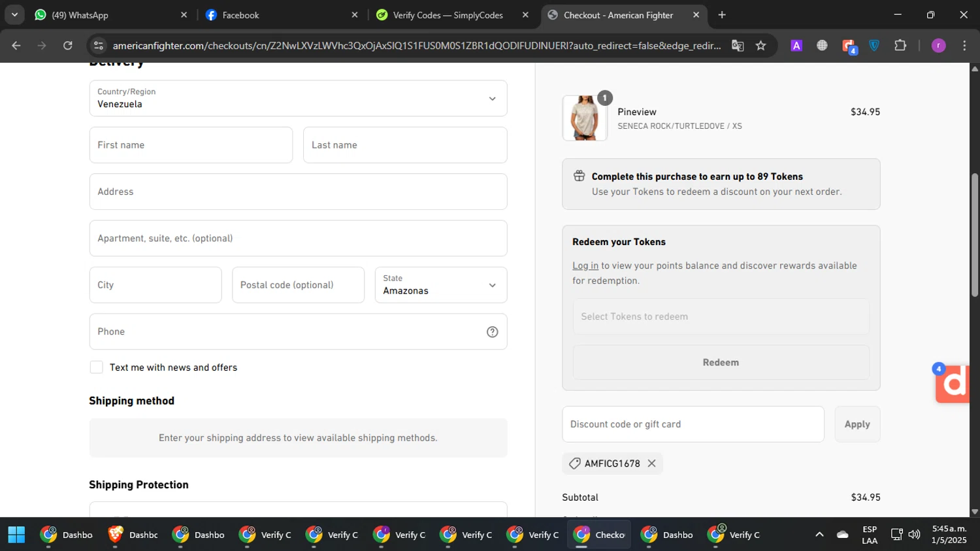Screen dimensions: 980x551
Task: Open the translate page icon
Action: (738, 45)
